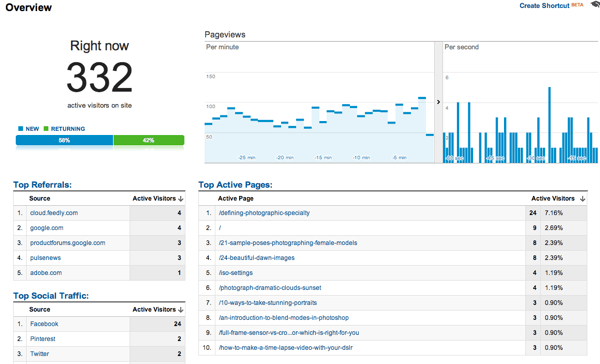Click the 2.69% value for root page

pos(554,228)
